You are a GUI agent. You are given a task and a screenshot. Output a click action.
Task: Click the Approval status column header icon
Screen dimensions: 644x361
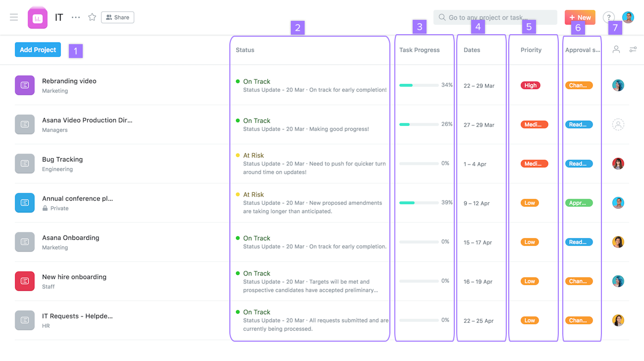click(582, 49)
